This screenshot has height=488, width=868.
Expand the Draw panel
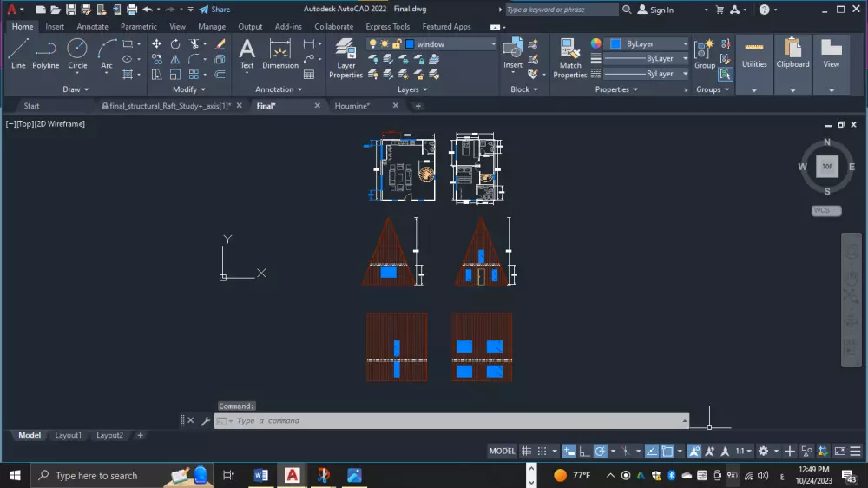tap(76, 89)
